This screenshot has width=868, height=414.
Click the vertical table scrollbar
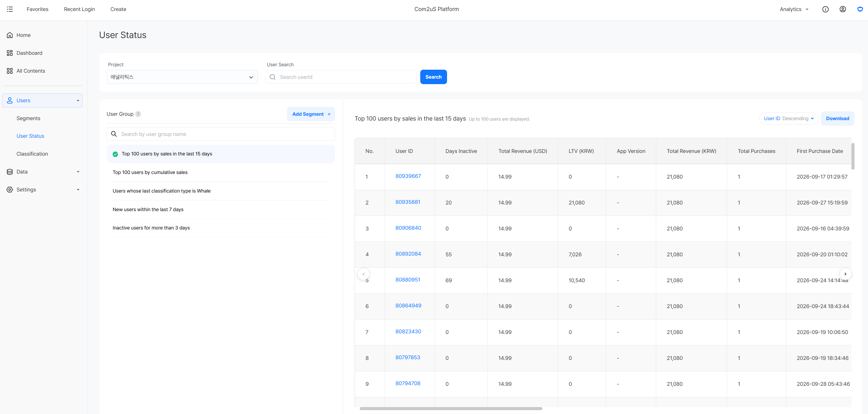(x=852, y=156)
